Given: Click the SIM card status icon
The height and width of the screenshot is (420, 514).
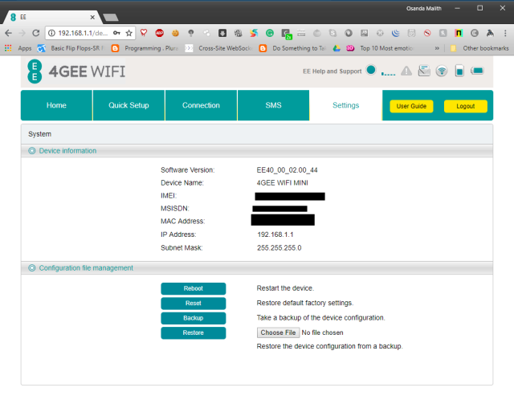Looking at the screenshot, I should (x=459, y=71).
